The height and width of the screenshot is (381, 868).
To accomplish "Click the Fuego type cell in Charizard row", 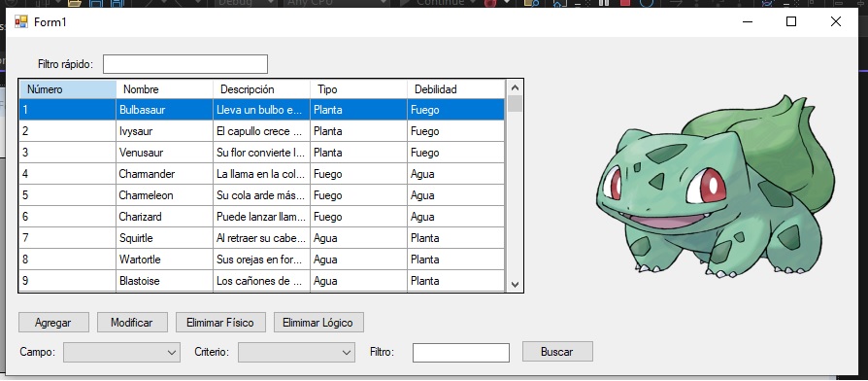I will pos(358,217).
